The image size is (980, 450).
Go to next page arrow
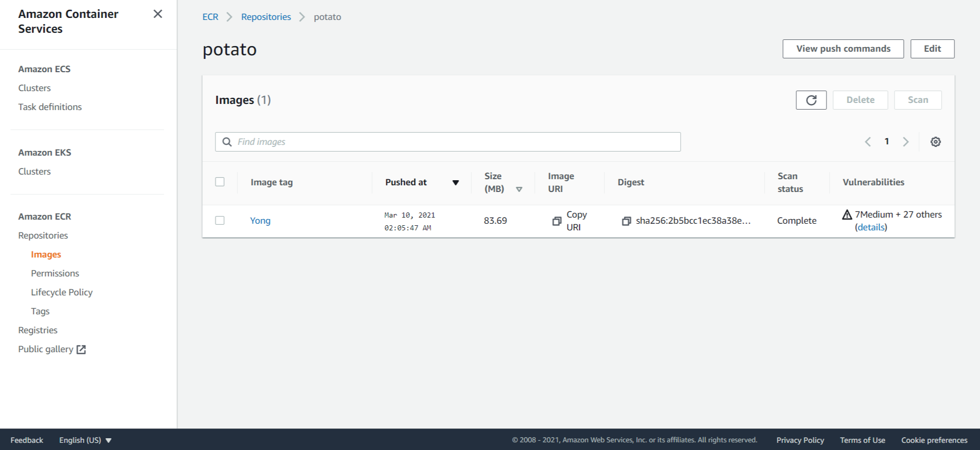[x=906, y=142]
